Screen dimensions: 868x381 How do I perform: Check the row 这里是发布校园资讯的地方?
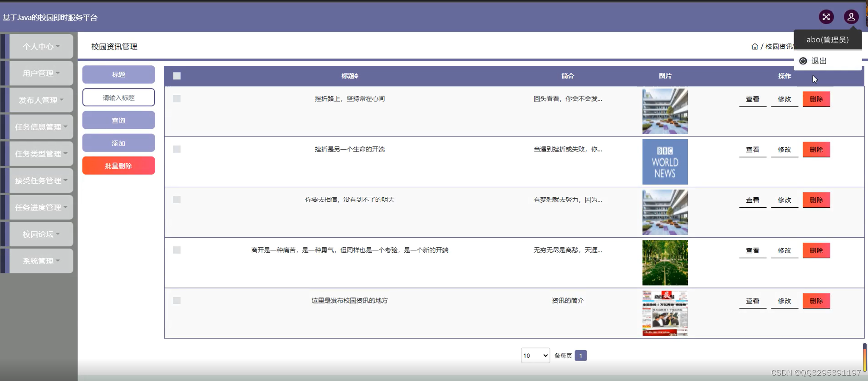tap(177, 300)
